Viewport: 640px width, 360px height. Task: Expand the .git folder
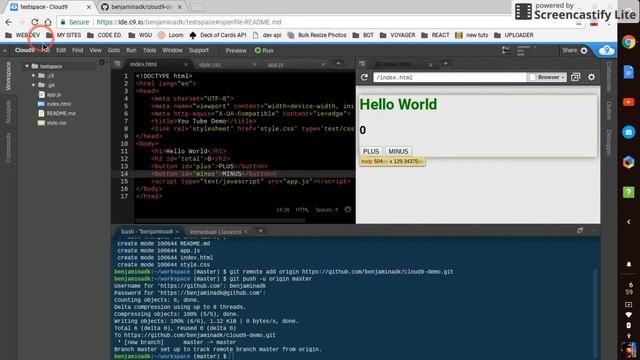[33, 85]
